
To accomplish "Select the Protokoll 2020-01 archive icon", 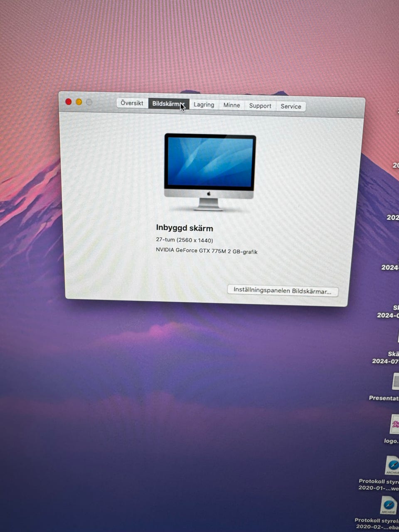I will pyautogui.click(x=392, y=465).
